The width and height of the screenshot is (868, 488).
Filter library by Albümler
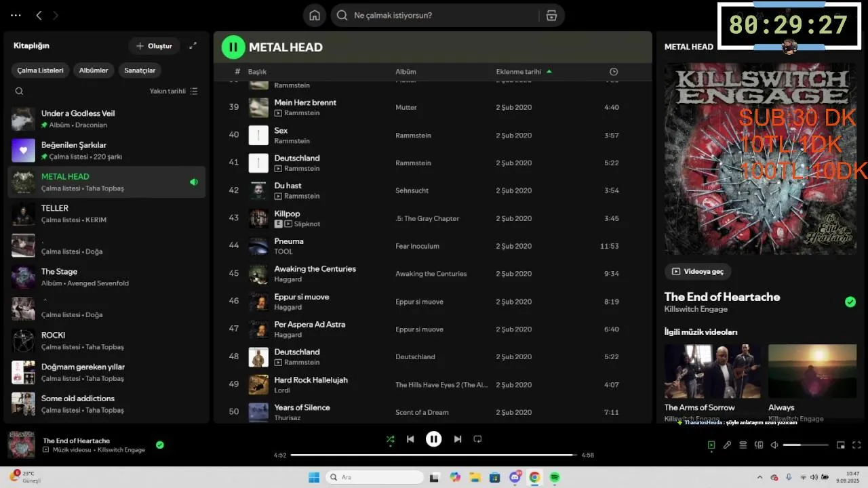pos(94,70)
